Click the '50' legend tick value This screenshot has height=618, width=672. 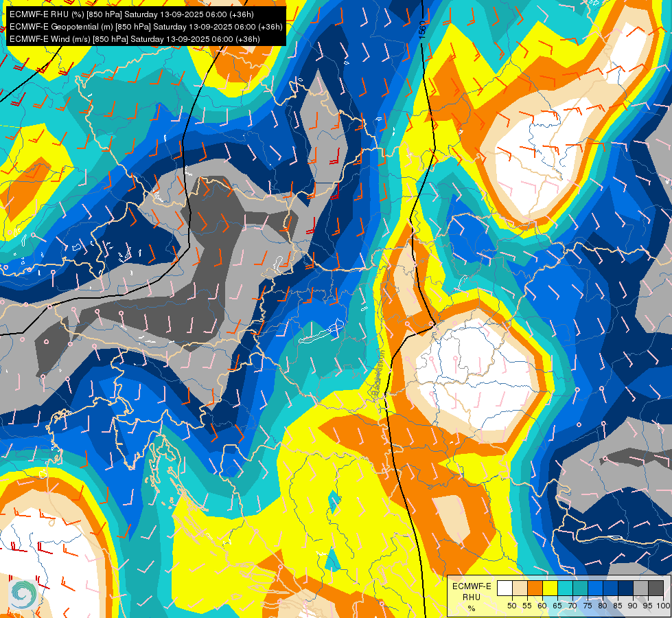[x=511, y=606]
